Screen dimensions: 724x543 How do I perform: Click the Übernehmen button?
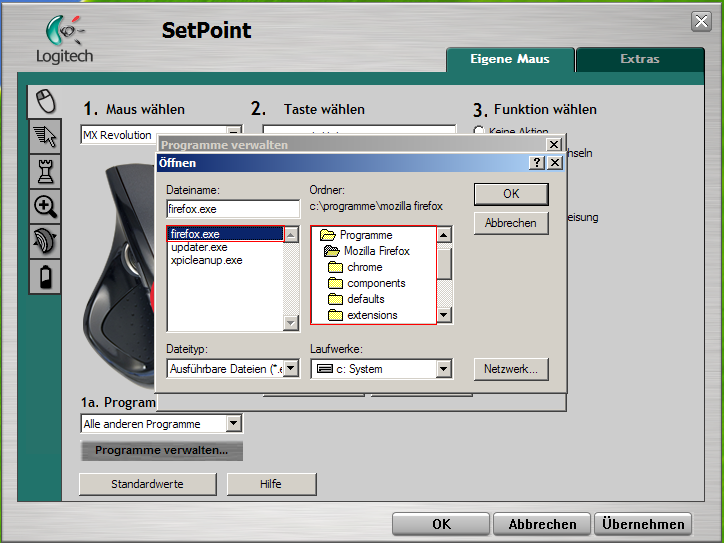[643, 524]
